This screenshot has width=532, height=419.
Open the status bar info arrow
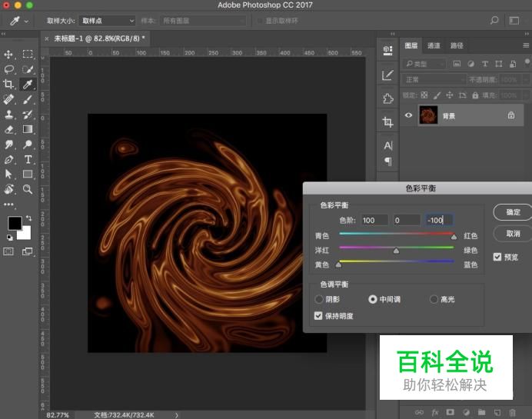tap(176, 415)
